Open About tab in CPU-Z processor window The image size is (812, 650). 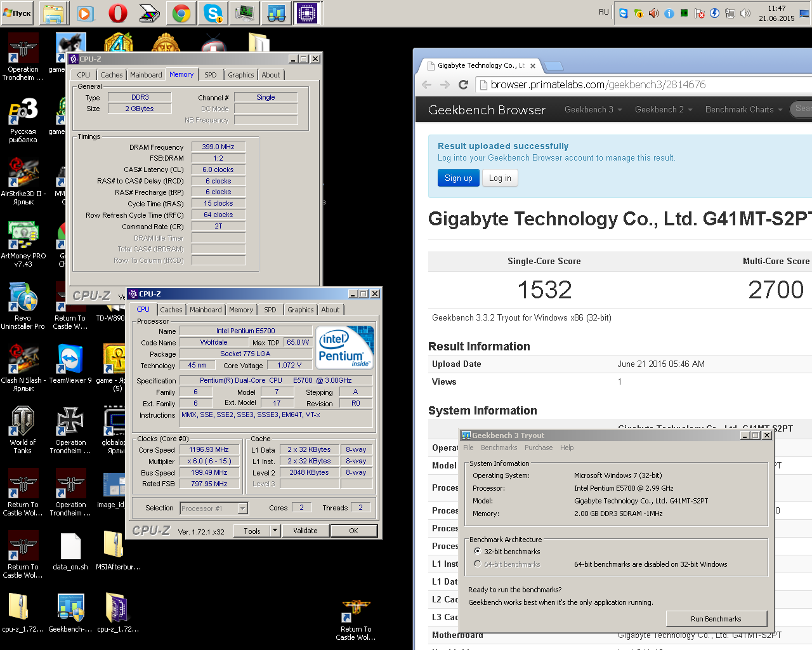331,310
